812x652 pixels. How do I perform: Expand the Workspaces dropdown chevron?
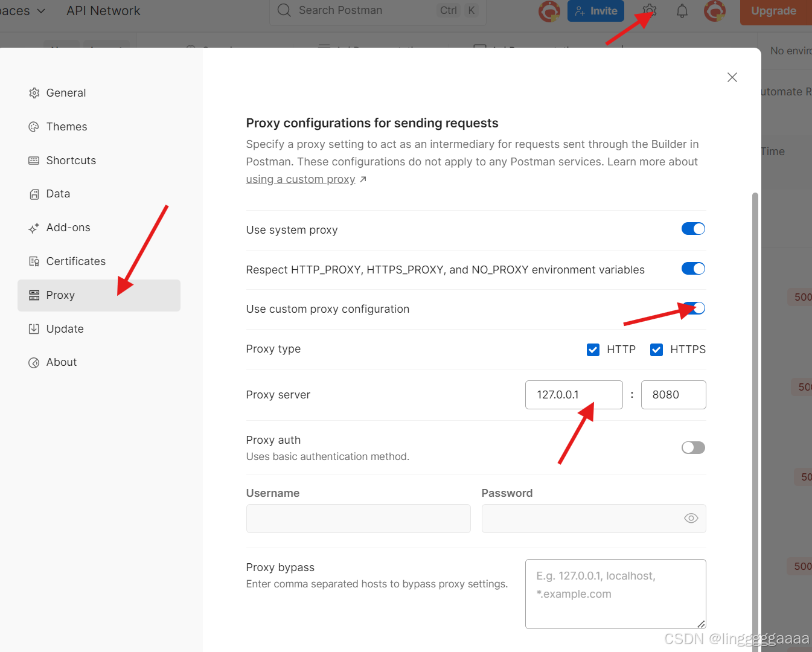pyautogui.click(x=41, y=11)
